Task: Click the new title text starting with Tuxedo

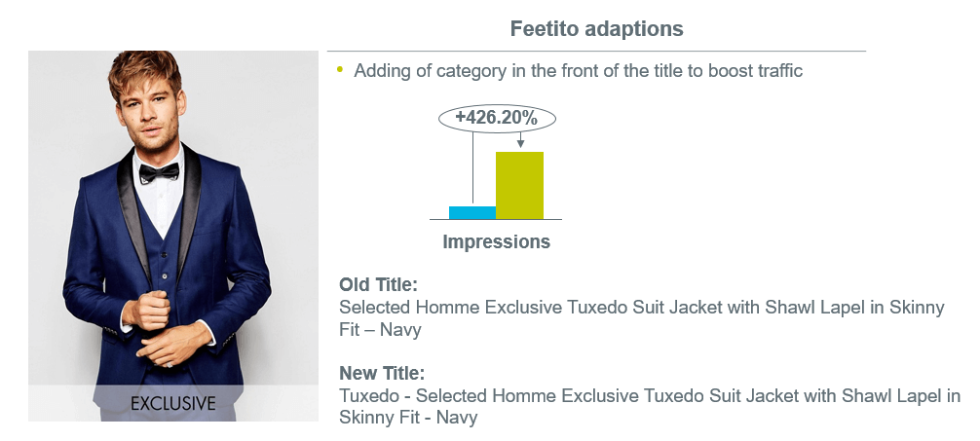Action: tap(650, 407)
